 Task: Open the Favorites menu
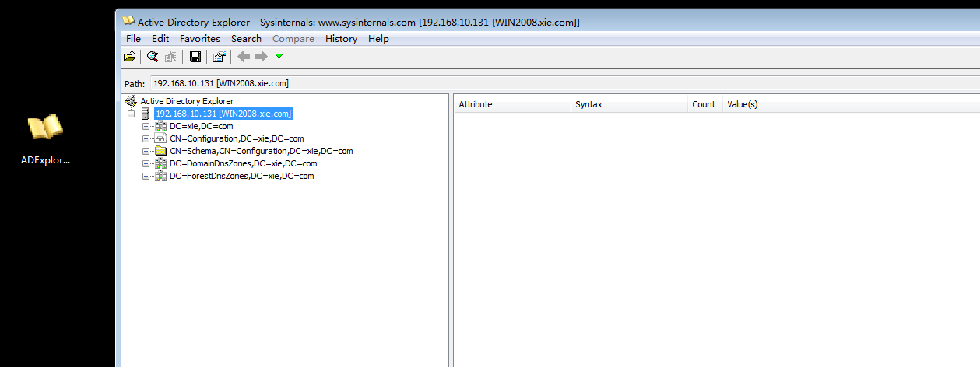click(200, 38)
